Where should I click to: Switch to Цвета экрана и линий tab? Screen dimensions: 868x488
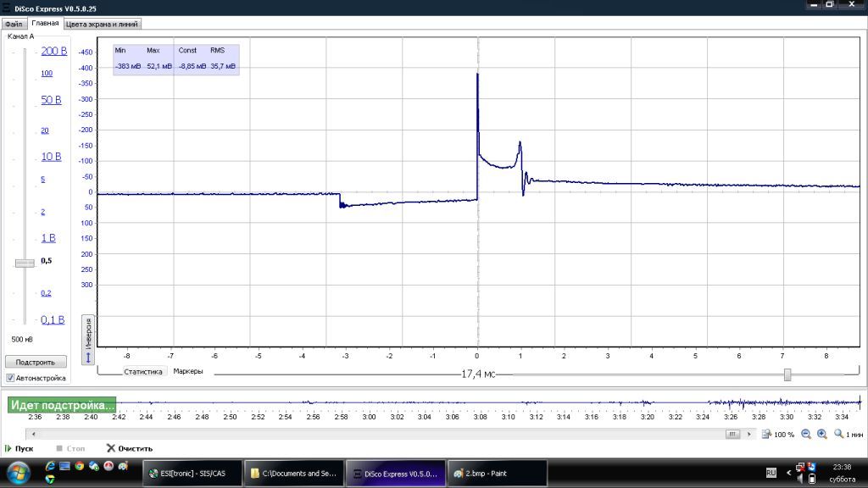[102, 24]
